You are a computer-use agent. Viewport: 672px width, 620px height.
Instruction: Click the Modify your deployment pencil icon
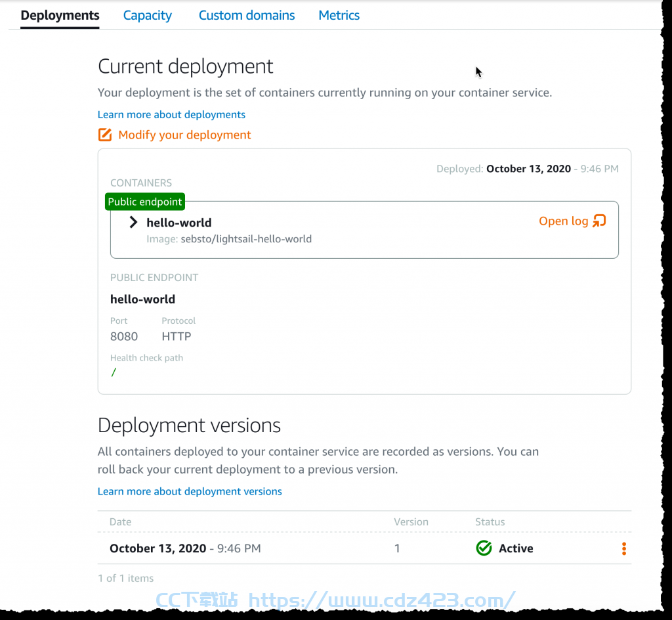[105, 135]
